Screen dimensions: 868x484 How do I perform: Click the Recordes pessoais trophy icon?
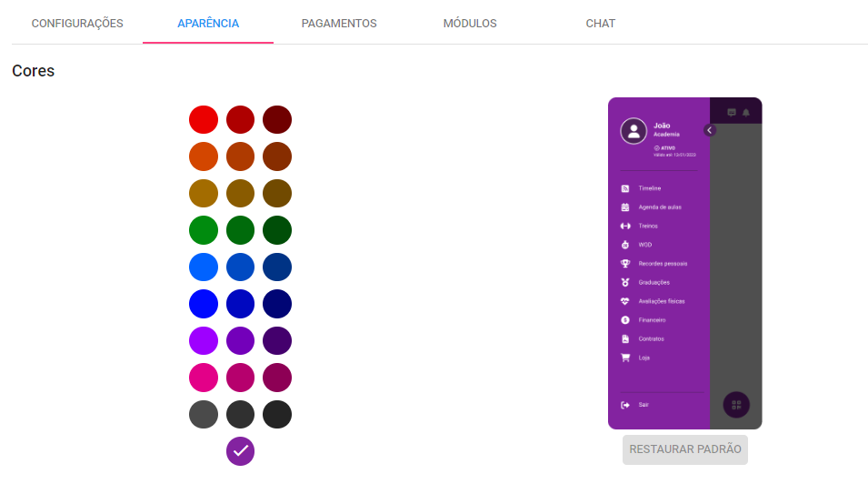pos(625,264)
